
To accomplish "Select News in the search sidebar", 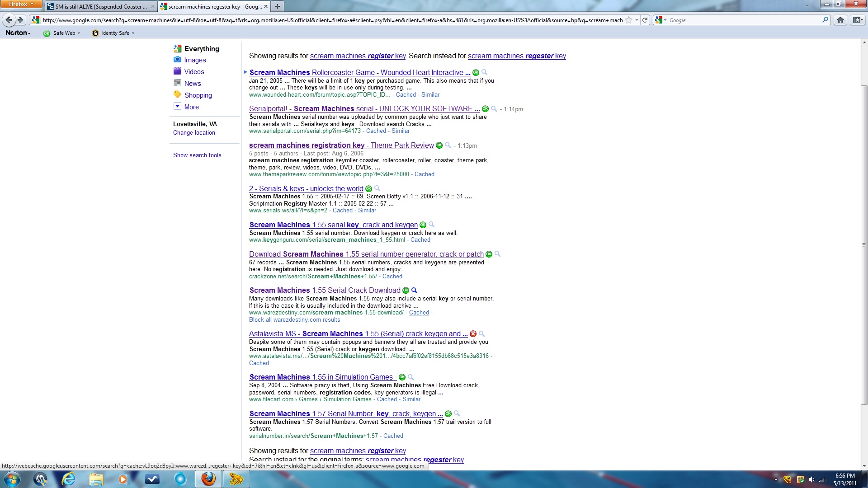I will pyautogui.click(x=193, y=83).
